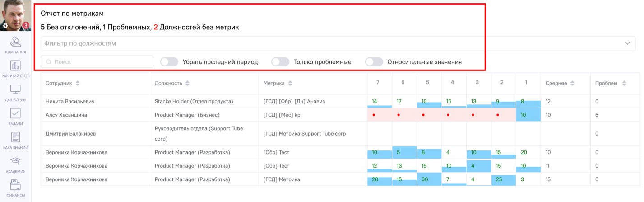
Task: Click the settings gear on avatar
Action: click(5, 26)
